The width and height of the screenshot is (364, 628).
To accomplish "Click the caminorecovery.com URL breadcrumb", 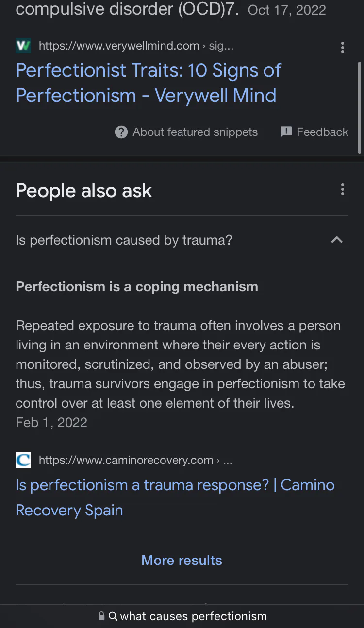I will click(135, 460).
